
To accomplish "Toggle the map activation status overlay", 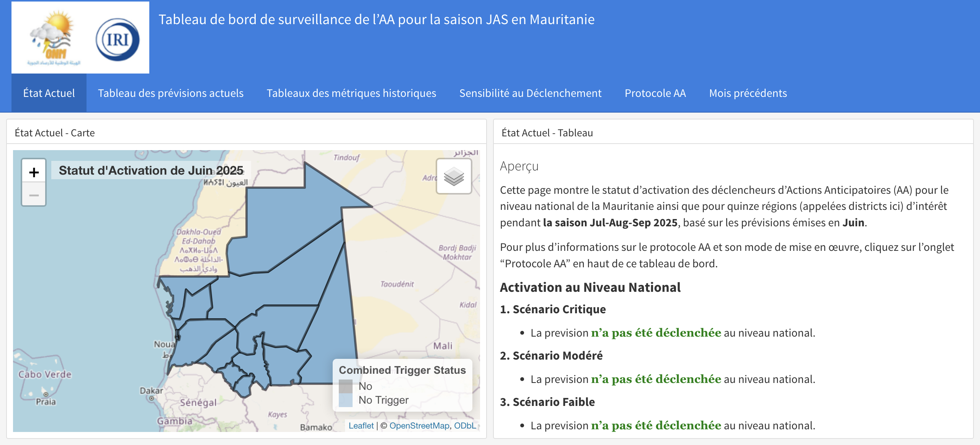I will point(454,177).
